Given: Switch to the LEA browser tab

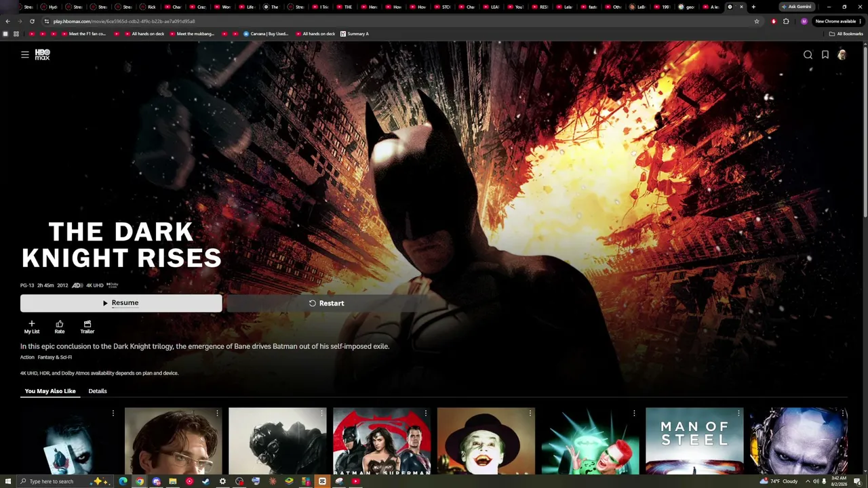Looking at the screenshot, I should coord(492,7).
